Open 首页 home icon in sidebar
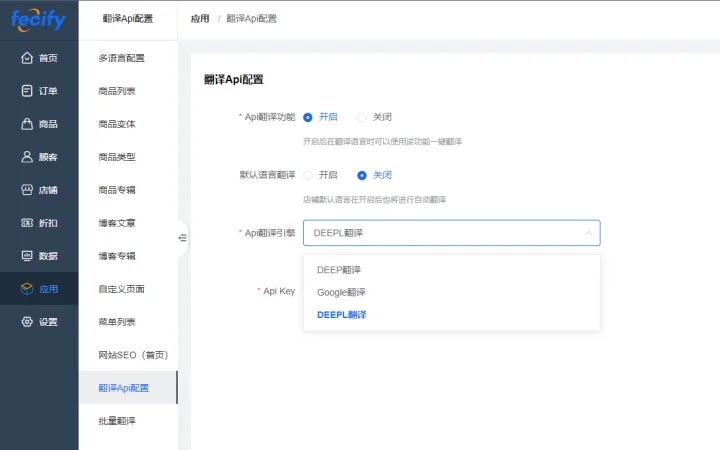Viewport: 720px width, 450px height. click(27, 58)
